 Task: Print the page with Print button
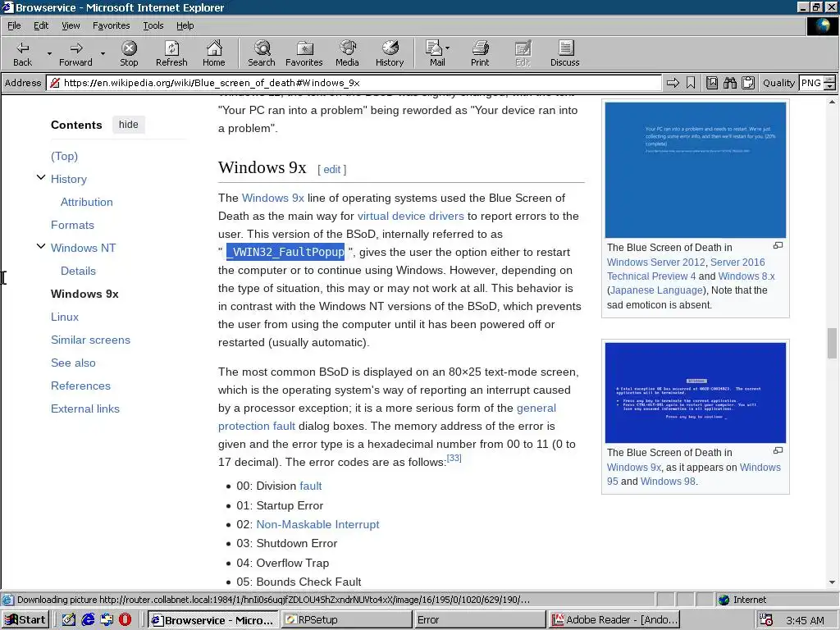point(480,53)
